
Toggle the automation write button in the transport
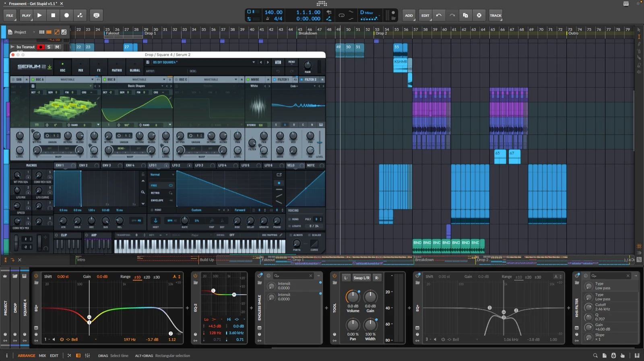point(80,15)
